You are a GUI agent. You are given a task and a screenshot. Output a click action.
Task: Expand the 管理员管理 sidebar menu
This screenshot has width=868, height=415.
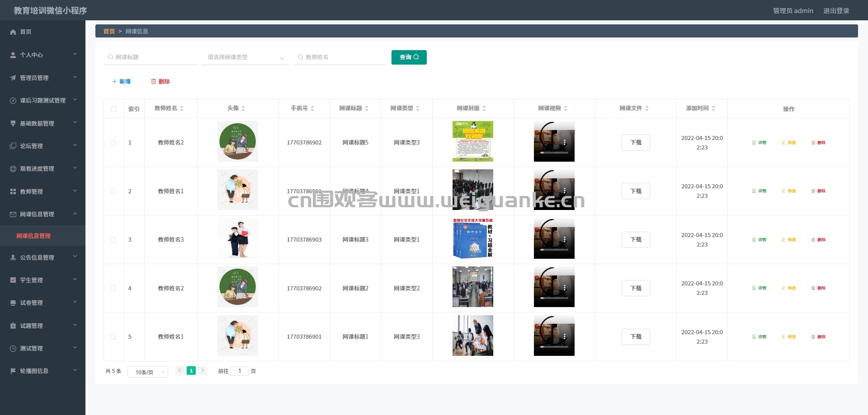pos(42,78)
